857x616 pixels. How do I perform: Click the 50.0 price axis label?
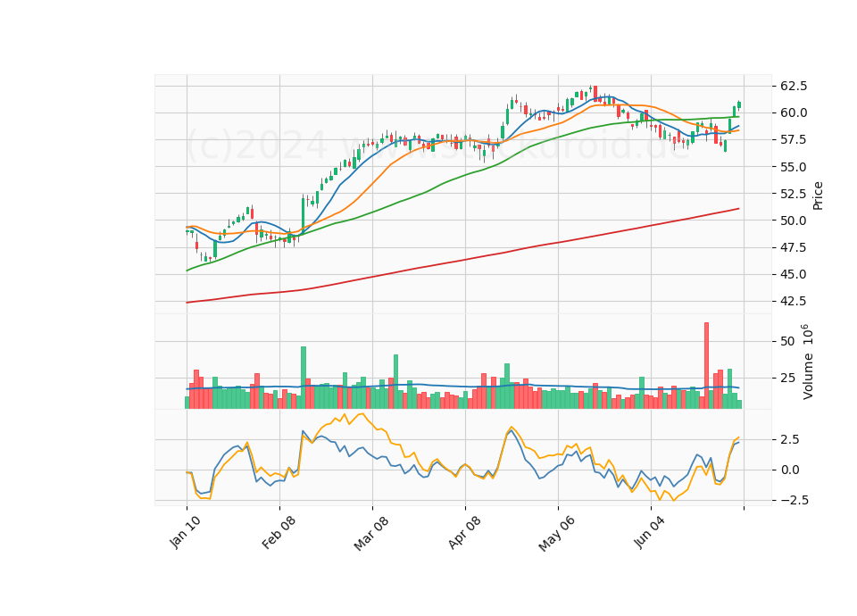(x=794, y=221)
